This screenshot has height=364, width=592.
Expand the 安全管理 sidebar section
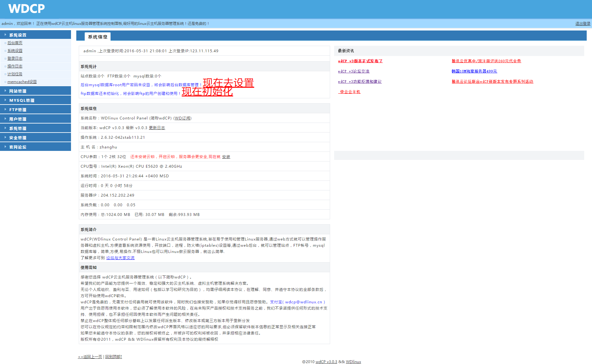pyautogui.click(x=18, y=138)
